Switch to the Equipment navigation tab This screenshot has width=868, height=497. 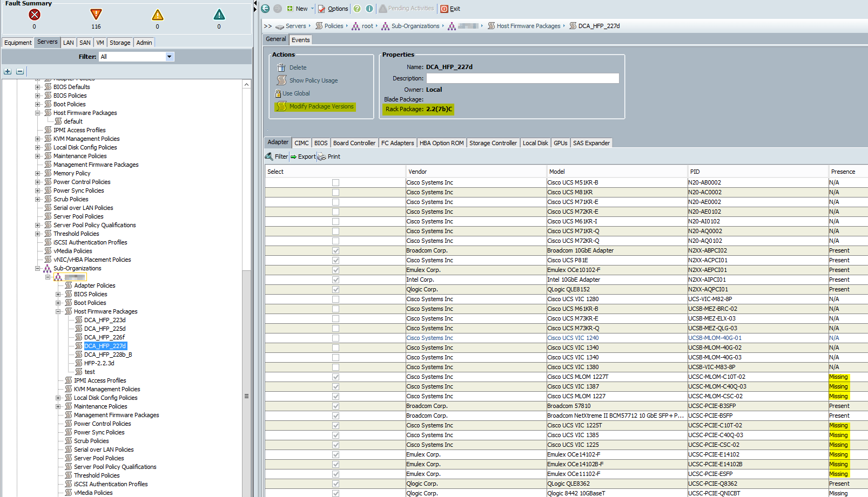18,43
